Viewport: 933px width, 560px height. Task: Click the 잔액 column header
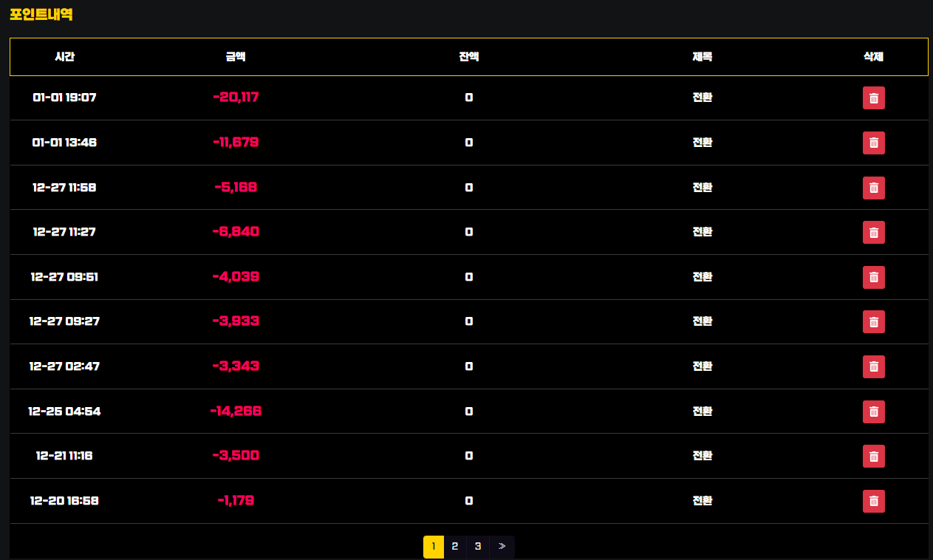pyautogui.click(x=469, y=57)
